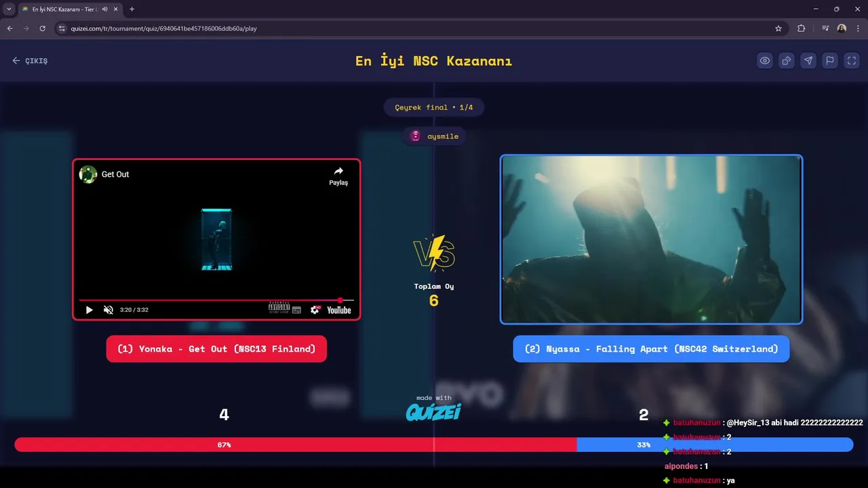Screen dimensions: 868x488
Task: Mute the tab using its audio icon
Action: 104,9
